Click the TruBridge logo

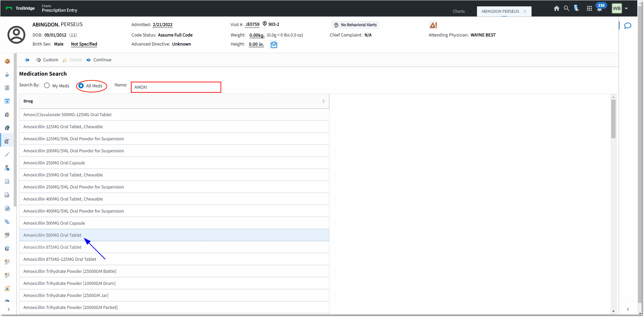pyautogui.click(x=20, y=8)
